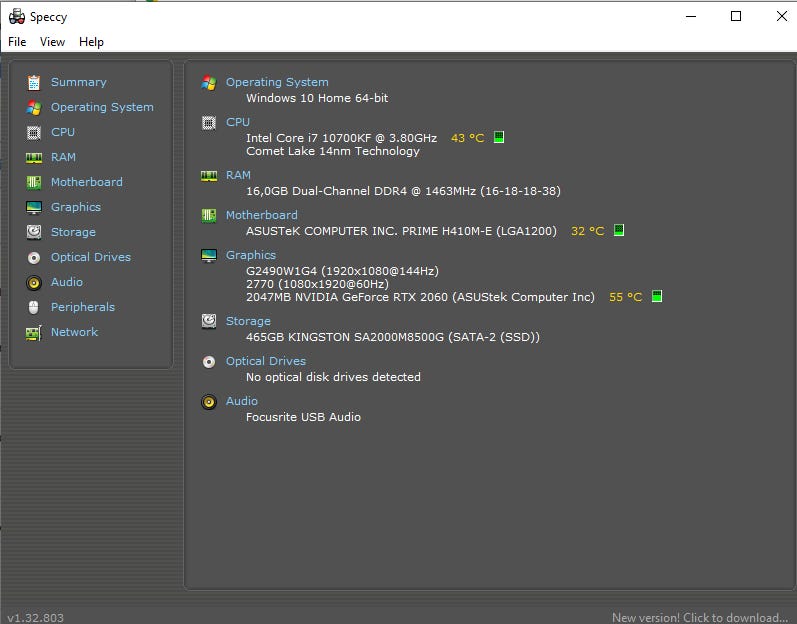Viewport: 797px width, 624px height.
Task: Click the motherboard temperature indicator at 32 °C
Action: (x=619, y=231)
